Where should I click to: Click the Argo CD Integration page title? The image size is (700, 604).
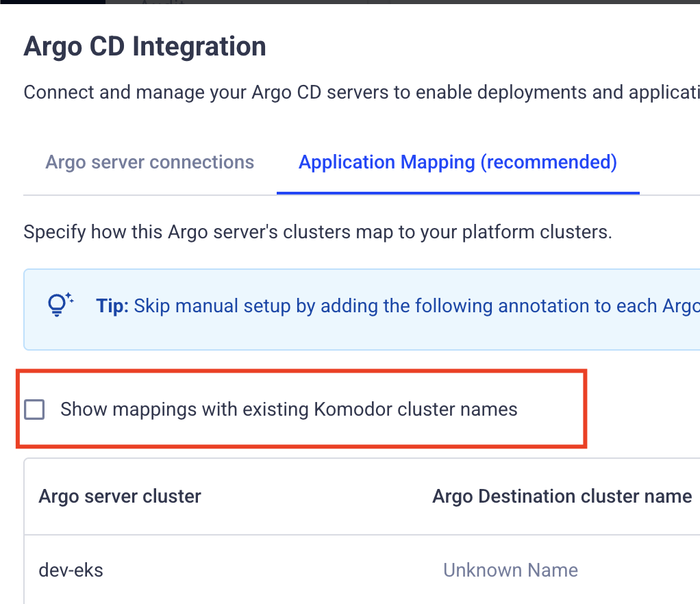click(x=145, y=46)
